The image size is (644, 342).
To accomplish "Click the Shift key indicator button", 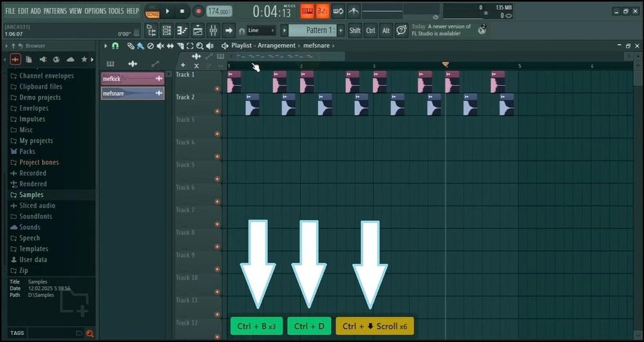I will tap(355, 30).
